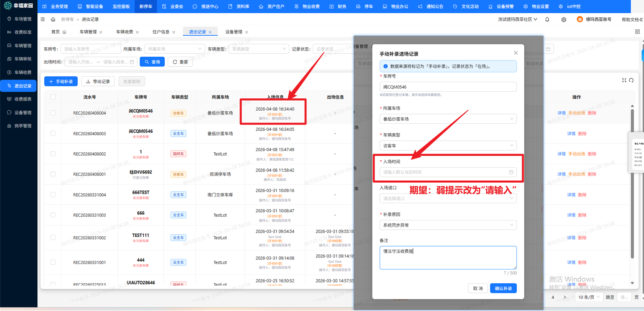Image resolution: width=644 pixels, height=311 pixels.
Task: Click the notification bell icon
Action: [x=547, y=19]
